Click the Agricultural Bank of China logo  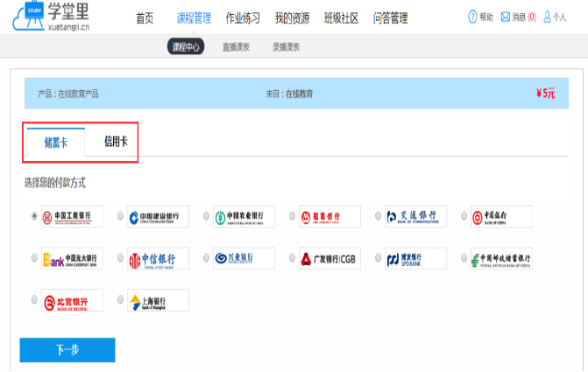point(244,216)
